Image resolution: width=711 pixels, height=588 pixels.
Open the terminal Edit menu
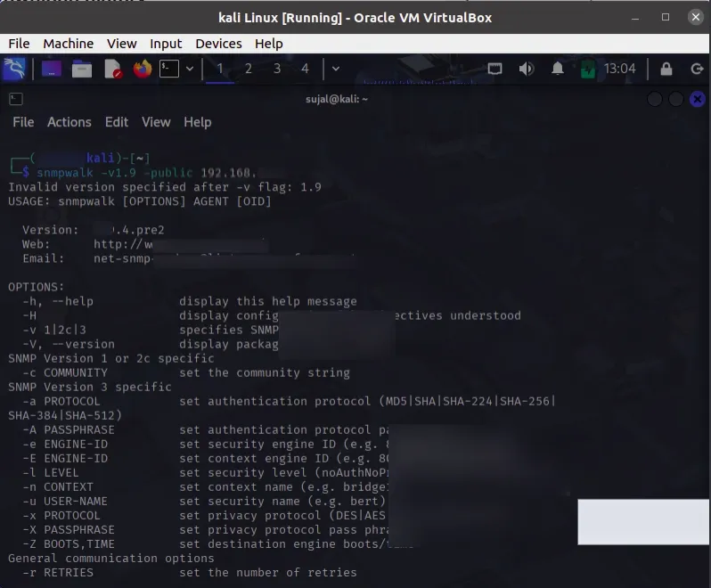pyautogui.click(x=117, y=122)
